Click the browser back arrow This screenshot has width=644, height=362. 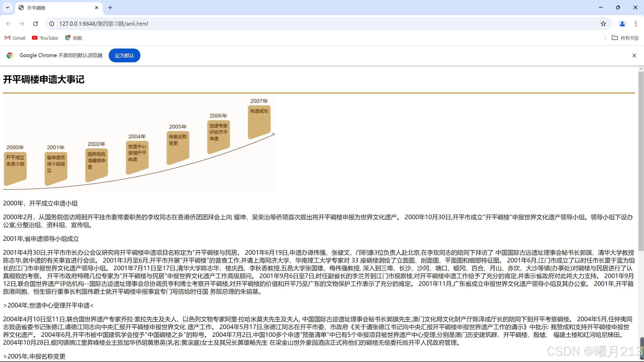pyautogui.click(x=8, y=24)
